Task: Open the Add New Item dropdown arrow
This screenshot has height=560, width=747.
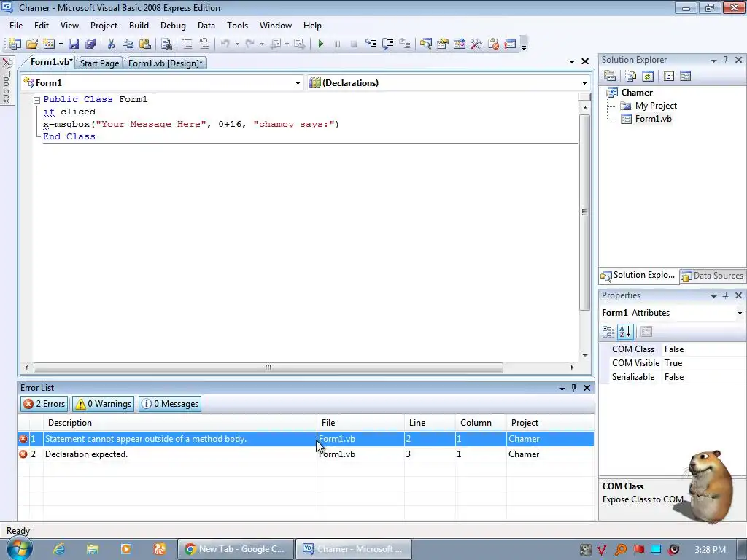Action: click(61, 44)
